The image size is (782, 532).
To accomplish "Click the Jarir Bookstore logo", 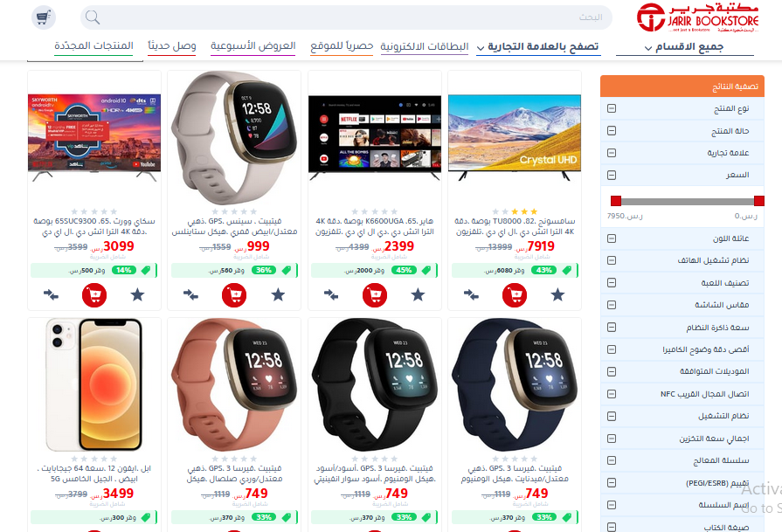I will click(x=698, y=18).
